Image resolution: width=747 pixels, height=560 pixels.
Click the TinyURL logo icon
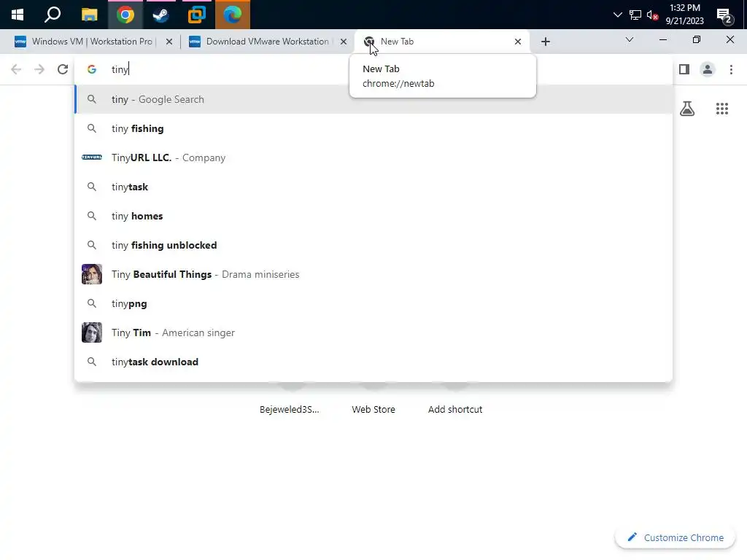(92, 157)
